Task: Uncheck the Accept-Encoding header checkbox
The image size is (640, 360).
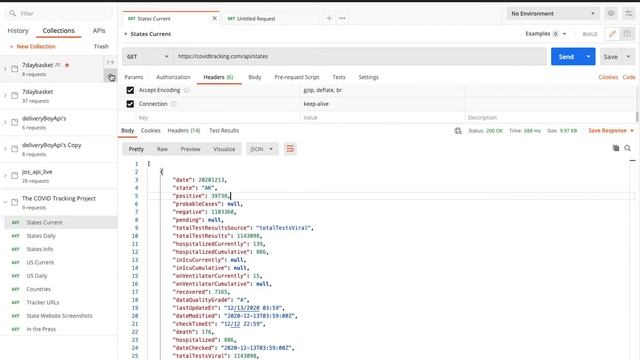Action: 130,90
